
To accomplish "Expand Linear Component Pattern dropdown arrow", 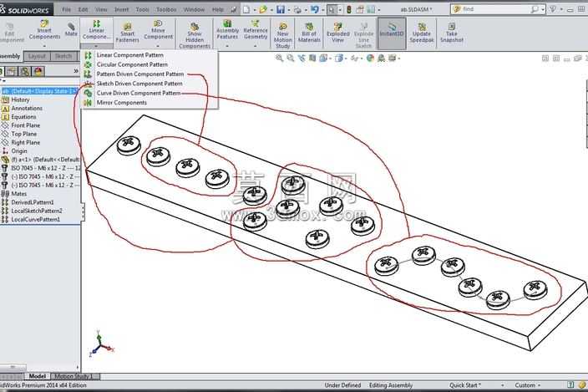I will 96,46.
